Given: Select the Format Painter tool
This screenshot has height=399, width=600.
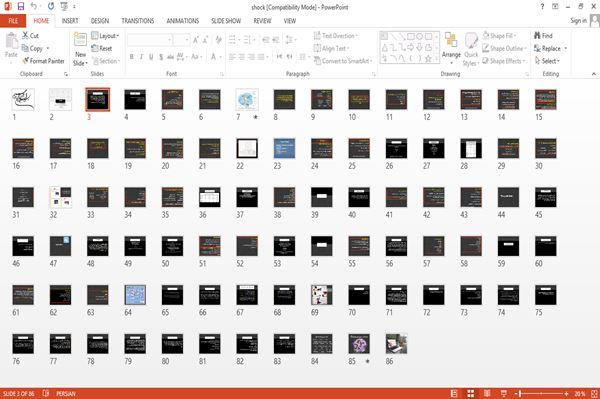Looking at the screenshot, I should click(43, 61).
